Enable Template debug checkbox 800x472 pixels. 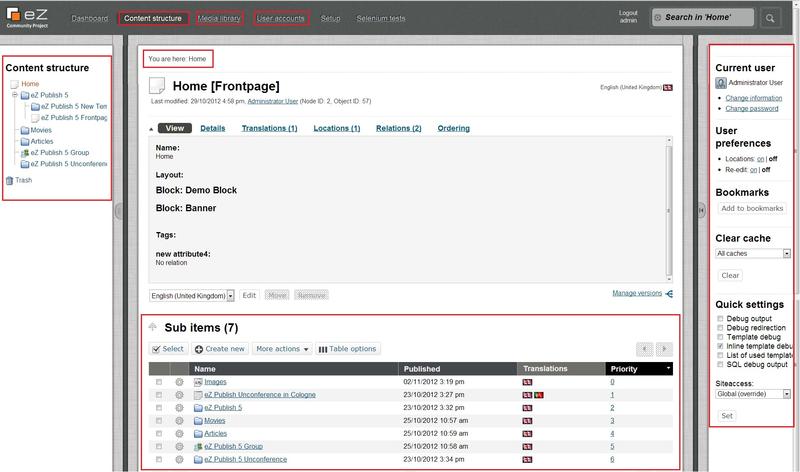tap(720, 337)
